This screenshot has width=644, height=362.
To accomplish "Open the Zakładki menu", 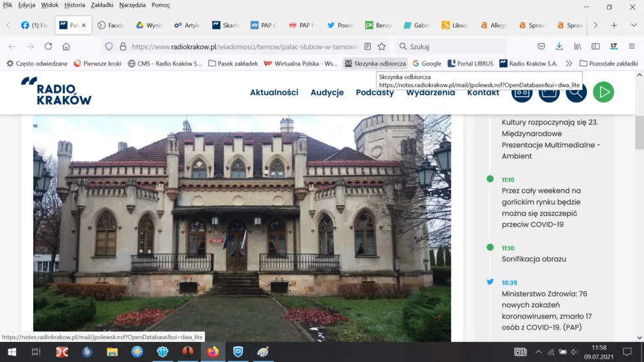I will tap(102, 5).
